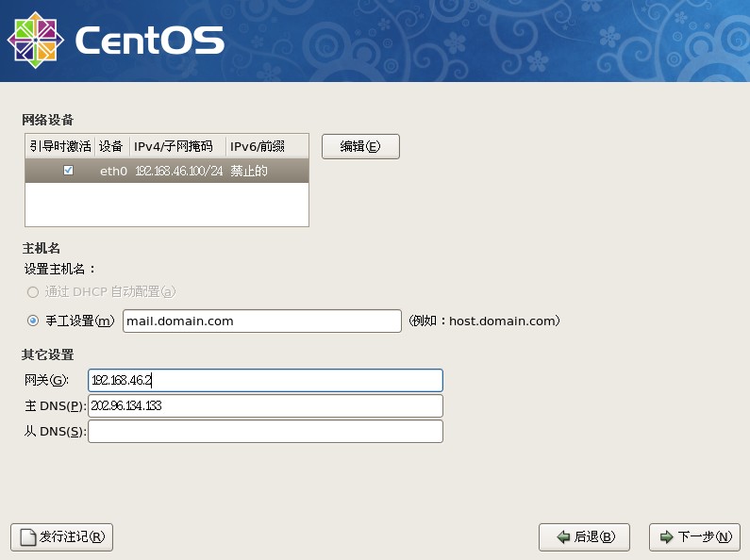Go back with the 后退 arrow button

pyautogui.click(x=584, y=536)
